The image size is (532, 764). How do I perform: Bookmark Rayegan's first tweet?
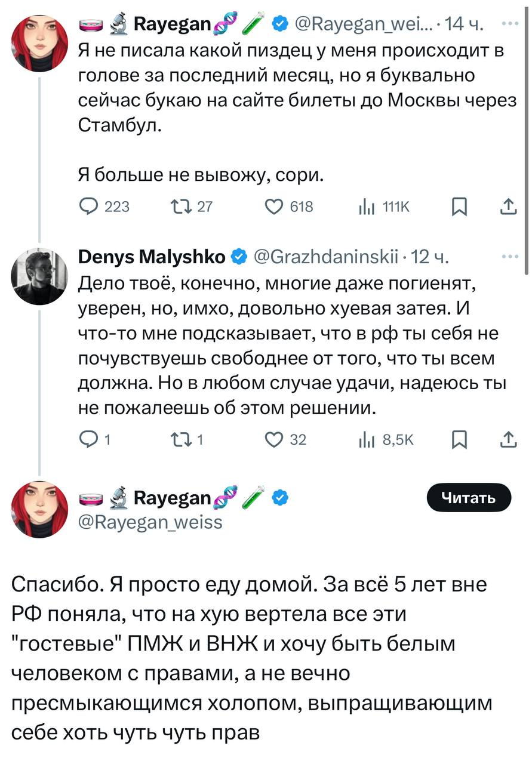pyautogui.click(x=459, y=207)
